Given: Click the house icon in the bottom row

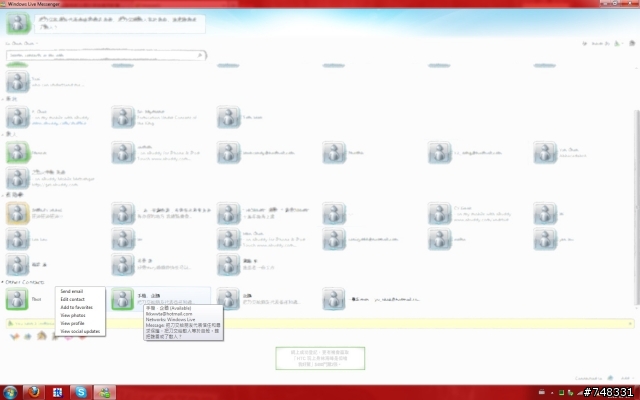Looking at the screenshot, I should [x=42, y=336].
